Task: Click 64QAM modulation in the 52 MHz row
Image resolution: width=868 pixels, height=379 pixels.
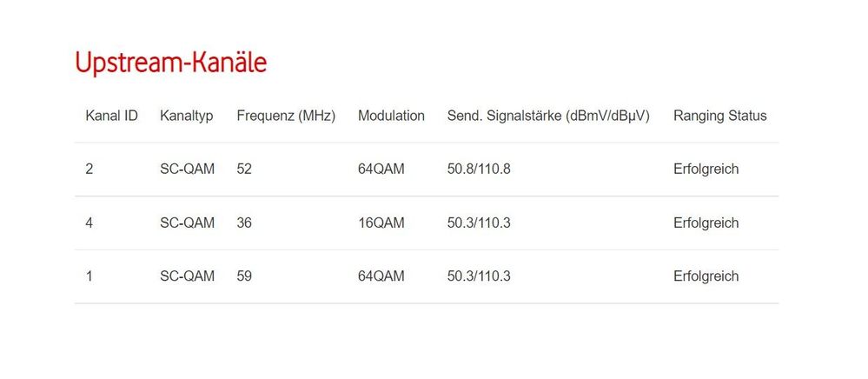Action: tap(381, 170)
